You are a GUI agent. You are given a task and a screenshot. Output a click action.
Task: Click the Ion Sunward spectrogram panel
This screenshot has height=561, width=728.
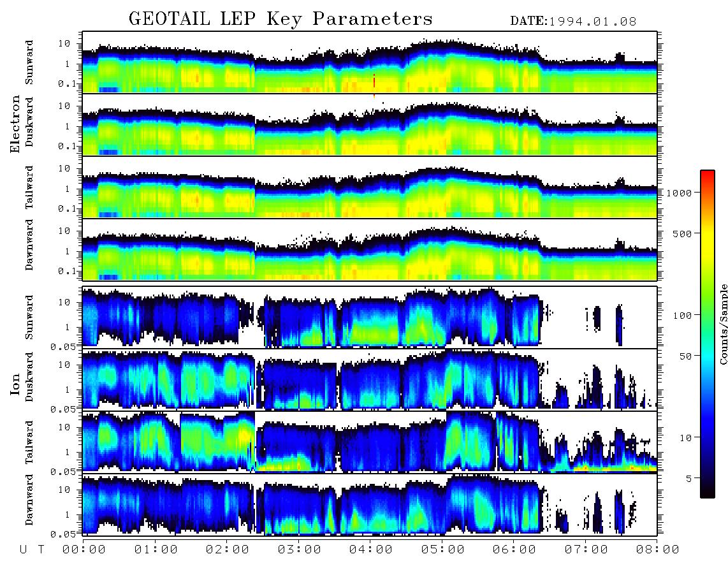tap(370, 317)
